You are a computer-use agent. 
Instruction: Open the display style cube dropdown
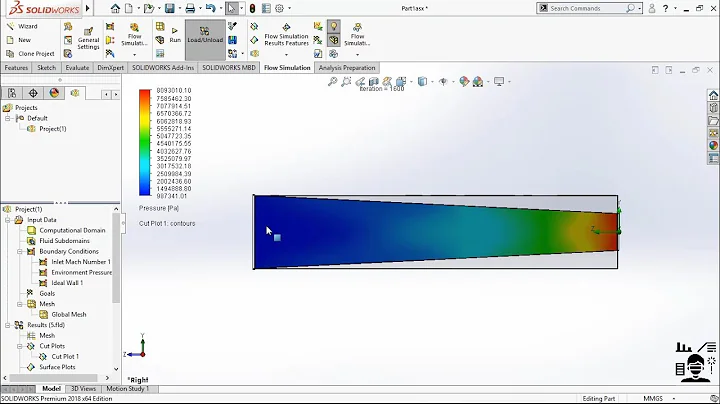(x=432, y=82)
